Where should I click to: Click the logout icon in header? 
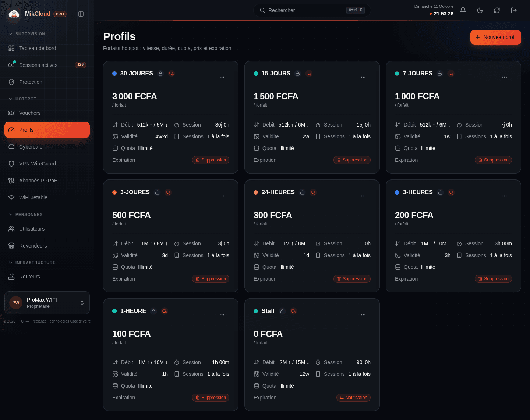514,10
